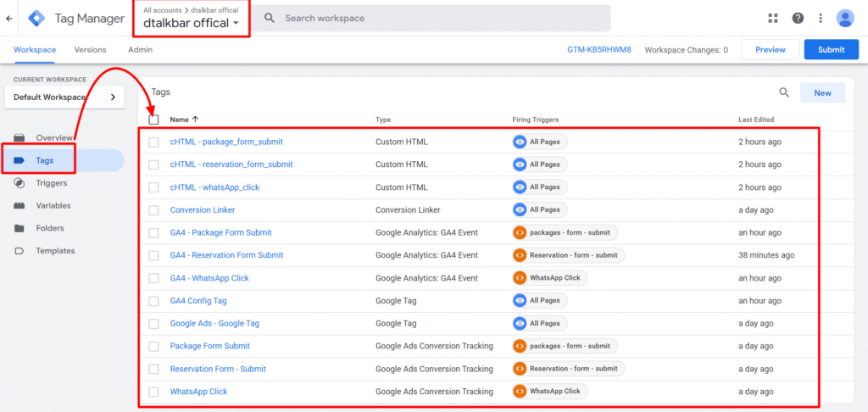Switch to the Versions tab

[90, 50]
